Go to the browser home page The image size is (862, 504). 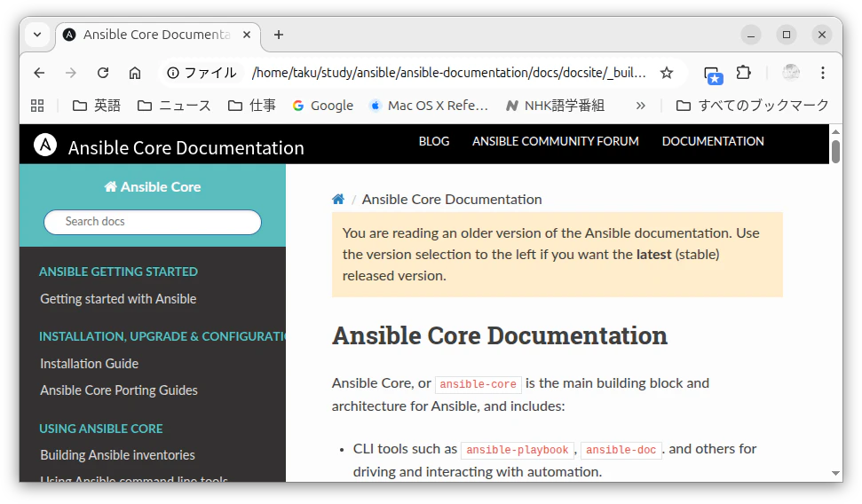135,73
